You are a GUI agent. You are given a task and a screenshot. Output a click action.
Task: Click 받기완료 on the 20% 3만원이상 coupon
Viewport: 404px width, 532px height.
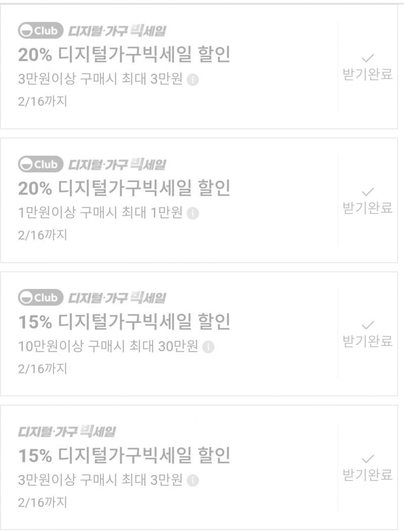[x=368, y=74]
